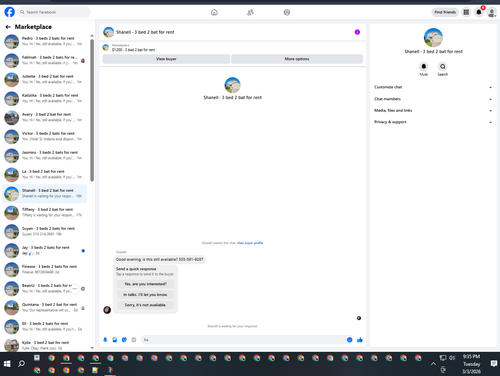The height and width of the screenshot is (376, 500).
Task: Open the Pedro conversation
Action: [x=45, y=41]
